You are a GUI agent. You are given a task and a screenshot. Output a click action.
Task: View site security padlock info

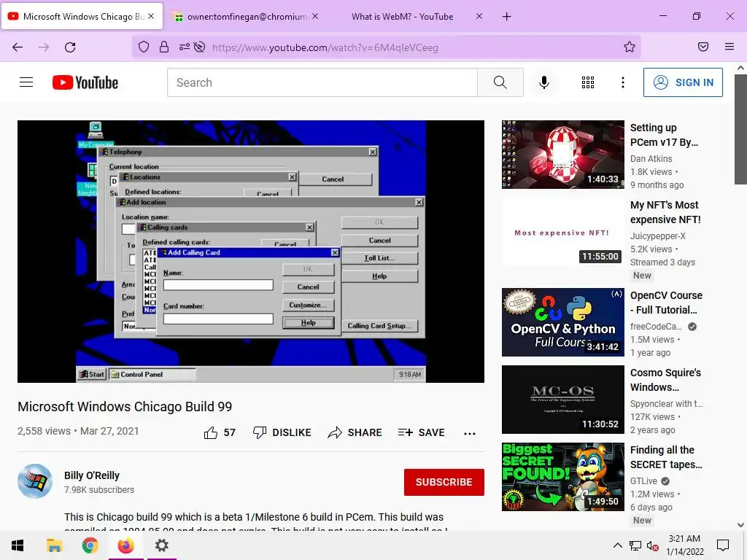164,47
